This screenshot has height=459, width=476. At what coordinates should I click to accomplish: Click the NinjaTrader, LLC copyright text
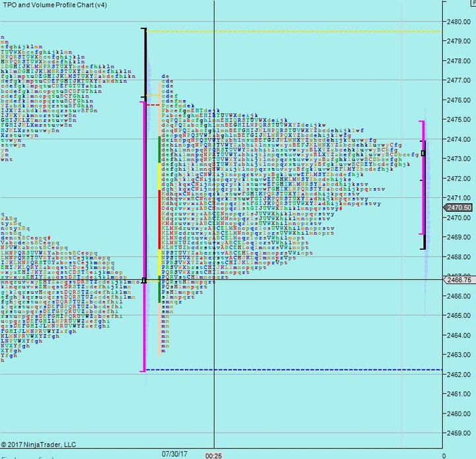[39, 445]
